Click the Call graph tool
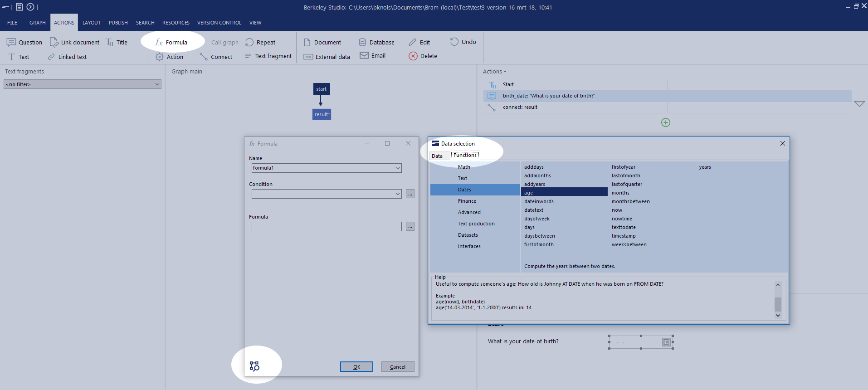 click(x=224, y=42)
